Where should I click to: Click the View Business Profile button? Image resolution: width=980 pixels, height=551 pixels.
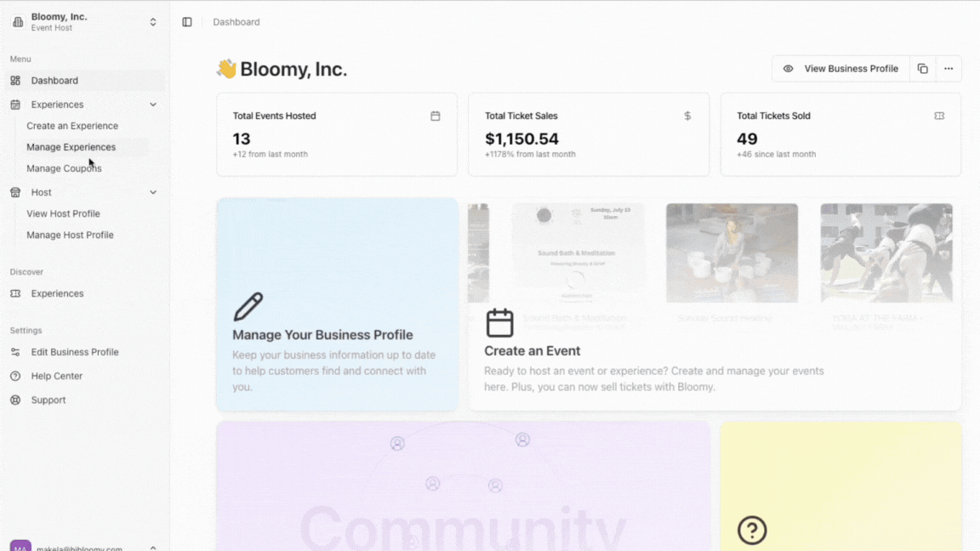click(840, 69)
